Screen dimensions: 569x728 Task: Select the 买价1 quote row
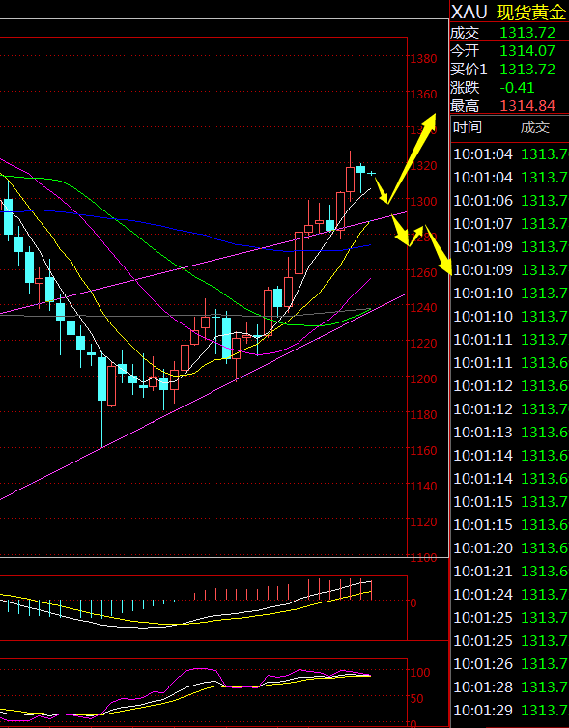[x=509, y=70]
